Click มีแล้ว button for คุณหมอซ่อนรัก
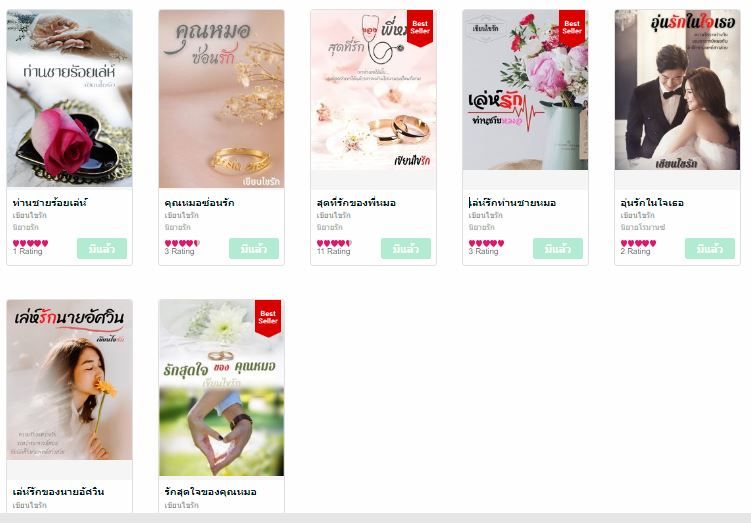This screenshot has height=523, width=751. (254, 249)
